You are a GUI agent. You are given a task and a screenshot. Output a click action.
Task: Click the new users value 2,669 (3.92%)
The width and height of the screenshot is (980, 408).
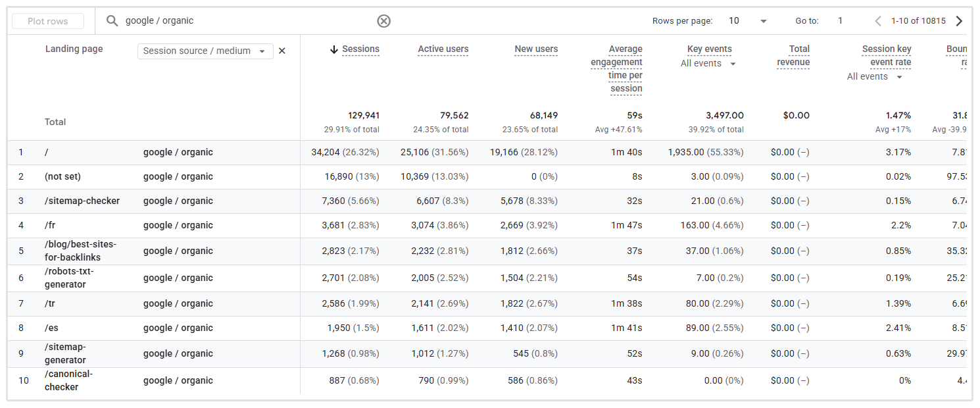coord(529,226)
